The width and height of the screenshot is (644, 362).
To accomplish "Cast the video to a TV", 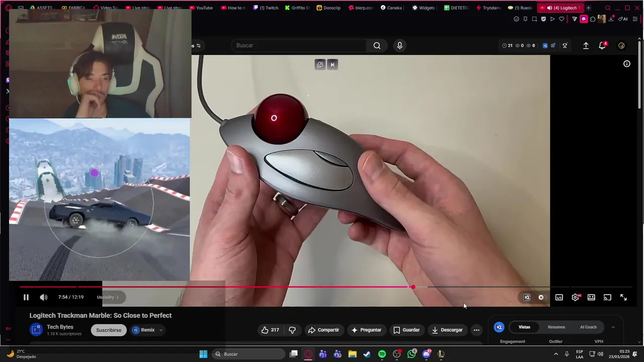I will 607,297.
